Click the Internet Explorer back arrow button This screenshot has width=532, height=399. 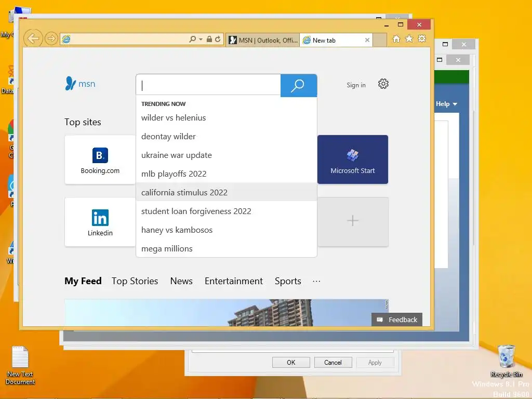(33, 38)
